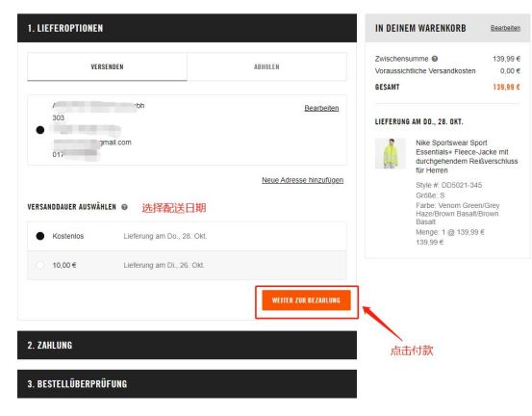
Task: Click the Versanddauer auswählen help icon
Action: [x=124, y=207]
